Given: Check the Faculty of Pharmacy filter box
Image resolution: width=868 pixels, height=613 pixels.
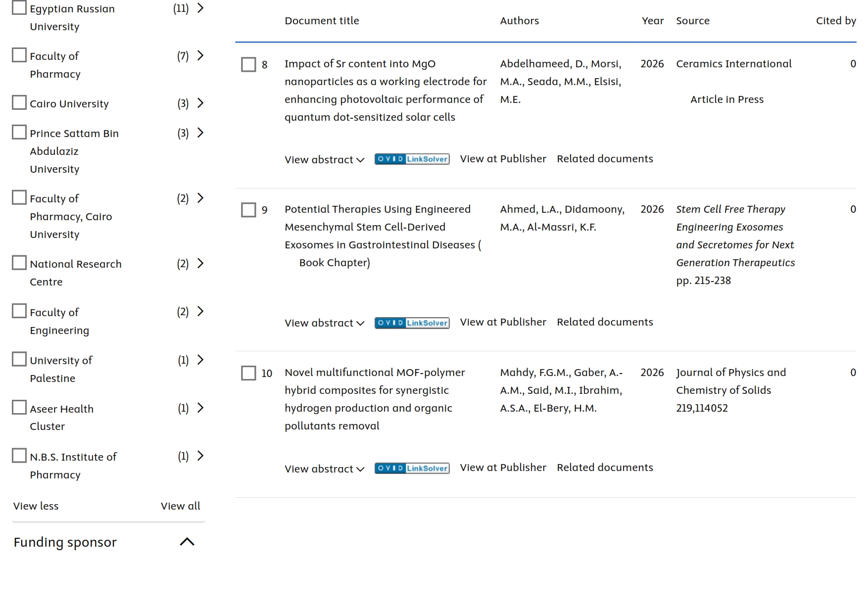Looking at the screenshot, I should 19,55.
